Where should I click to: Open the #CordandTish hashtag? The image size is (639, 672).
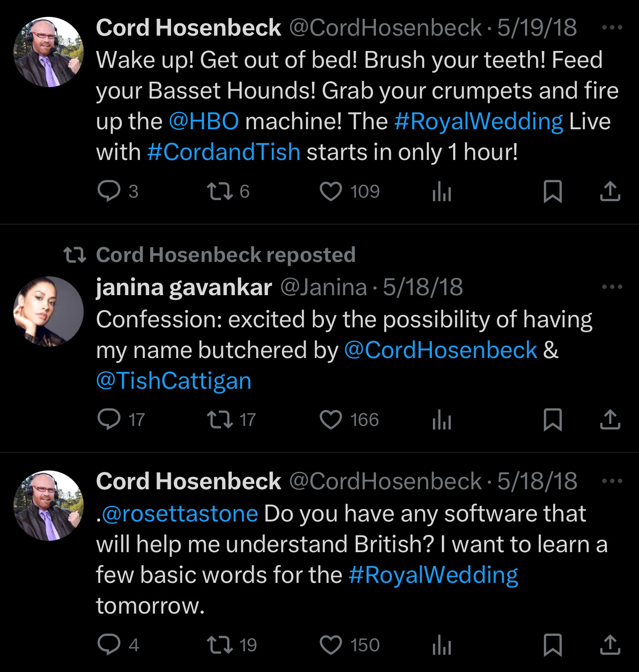[x=223, y=152]
